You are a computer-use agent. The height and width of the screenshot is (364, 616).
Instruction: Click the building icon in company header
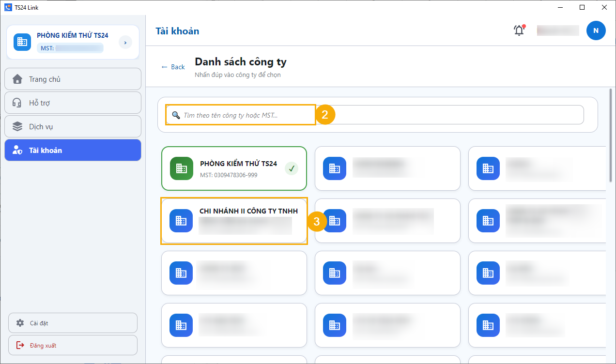pyautogui.click(x=22, y=42)
